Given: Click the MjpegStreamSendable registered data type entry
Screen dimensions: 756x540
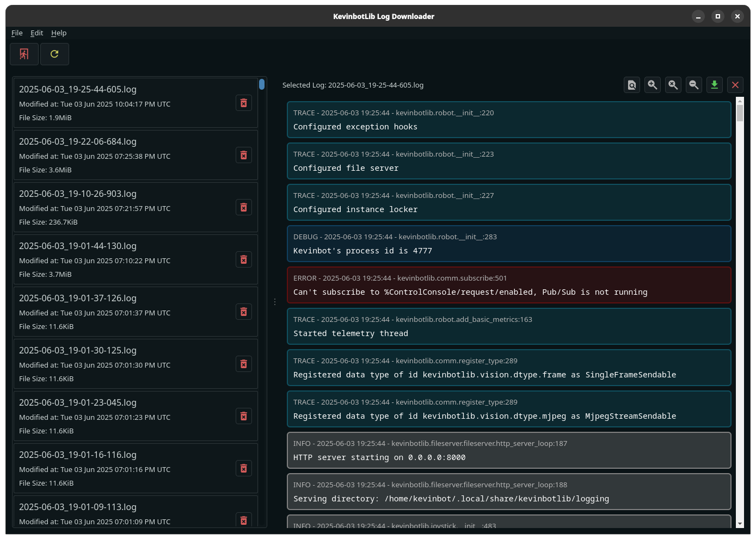Looking at the screenshot, I should 509,409.
